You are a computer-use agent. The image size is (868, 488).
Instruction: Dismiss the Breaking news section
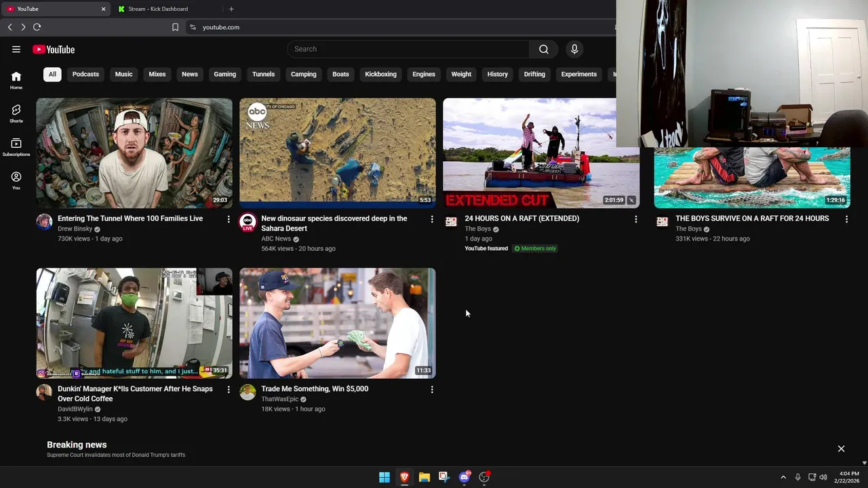[841, 449]
